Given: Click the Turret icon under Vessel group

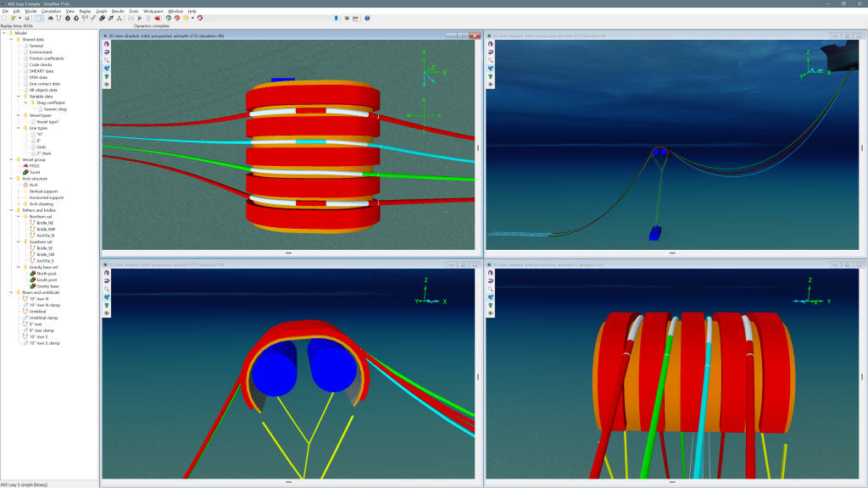Looking at the screenshot, I should coord(36,172).
